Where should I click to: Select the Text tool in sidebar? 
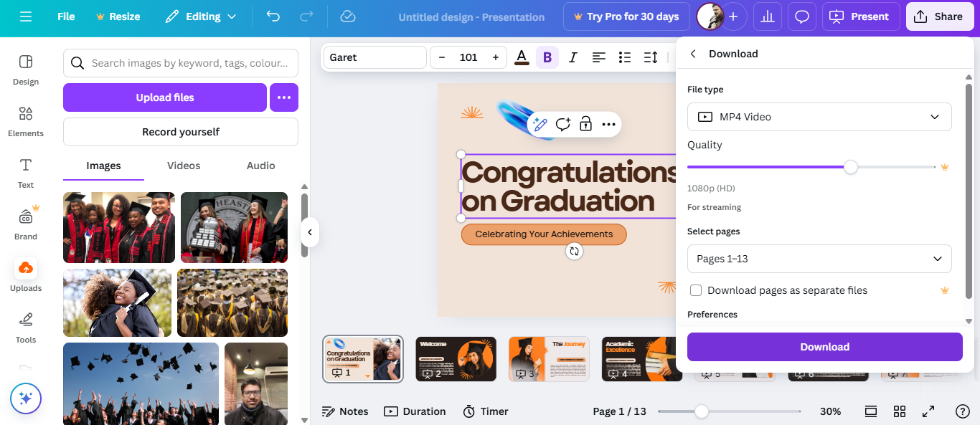tap(26, 173)
